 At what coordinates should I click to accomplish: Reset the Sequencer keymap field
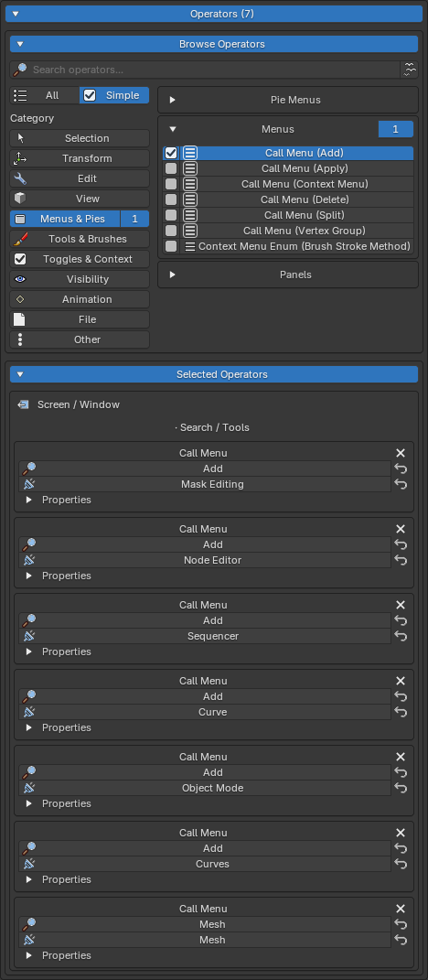coord(401,636)
